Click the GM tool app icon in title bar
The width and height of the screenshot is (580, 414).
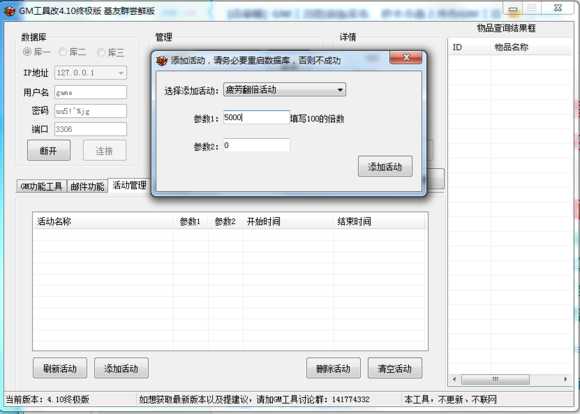[x=9, y=11]
